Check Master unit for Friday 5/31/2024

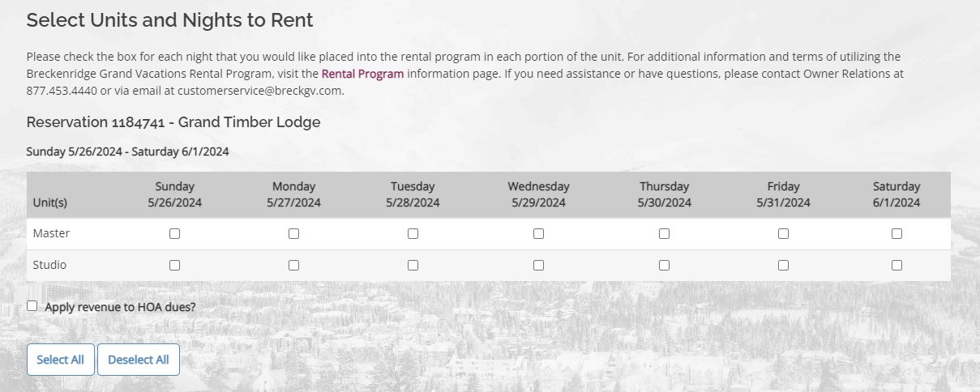pos(783,234)
